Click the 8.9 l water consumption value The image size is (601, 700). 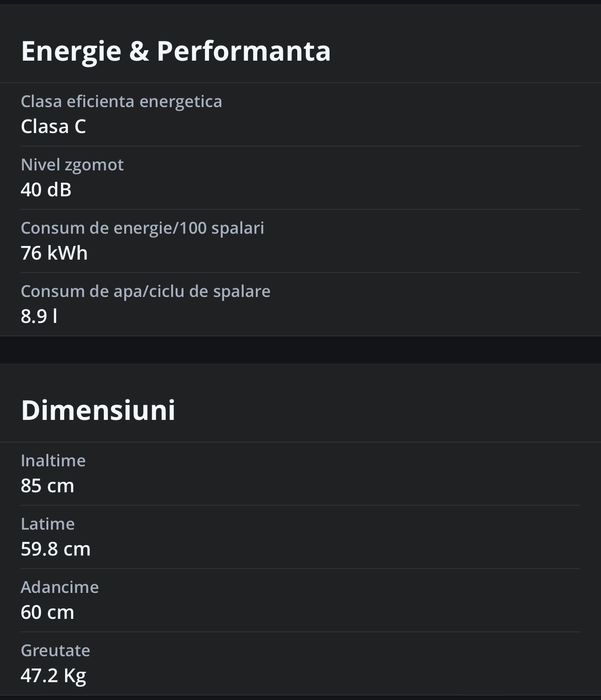39,316
